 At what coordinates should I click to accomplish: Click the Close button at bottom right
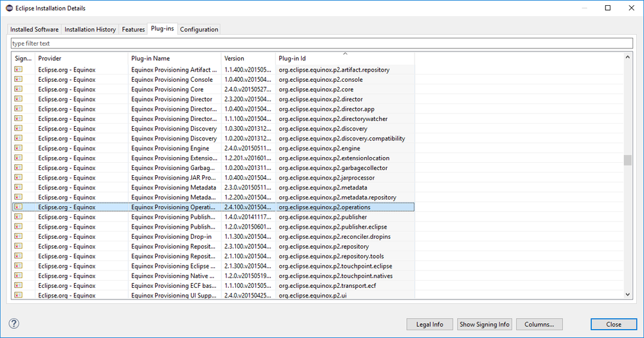tap(614, 324)
